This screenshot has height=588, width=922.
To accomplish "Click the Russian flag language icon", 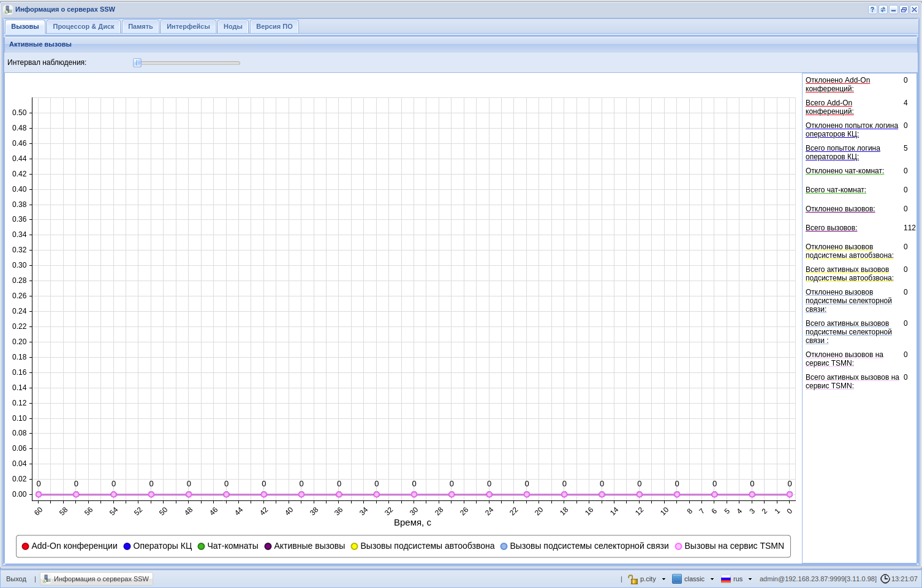I will (726, 579).
